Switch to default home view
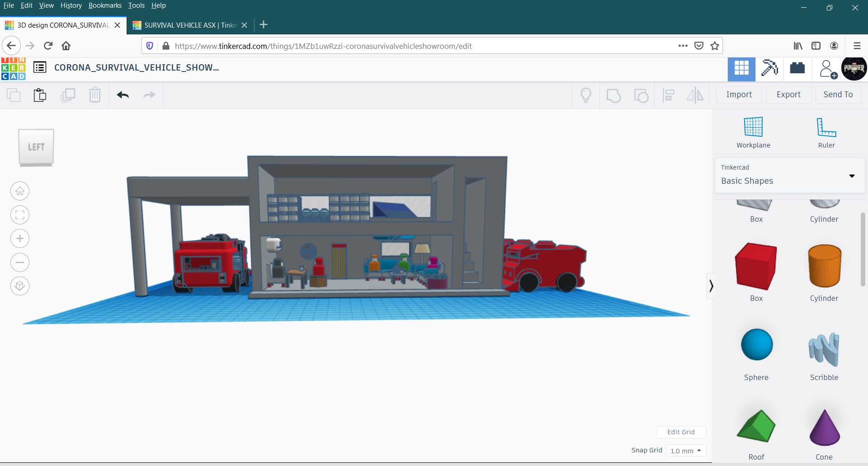 [x=19, y=190]
